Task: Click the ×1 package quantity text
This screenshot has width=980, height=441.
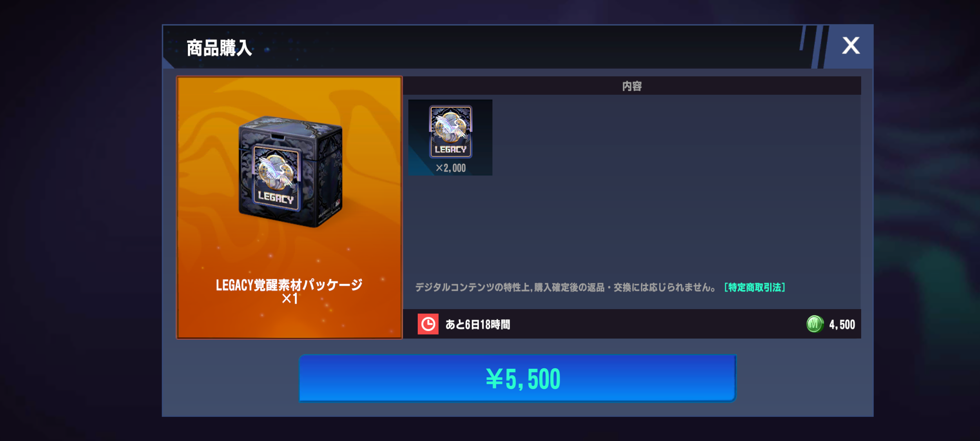Action: coord(290,298)
